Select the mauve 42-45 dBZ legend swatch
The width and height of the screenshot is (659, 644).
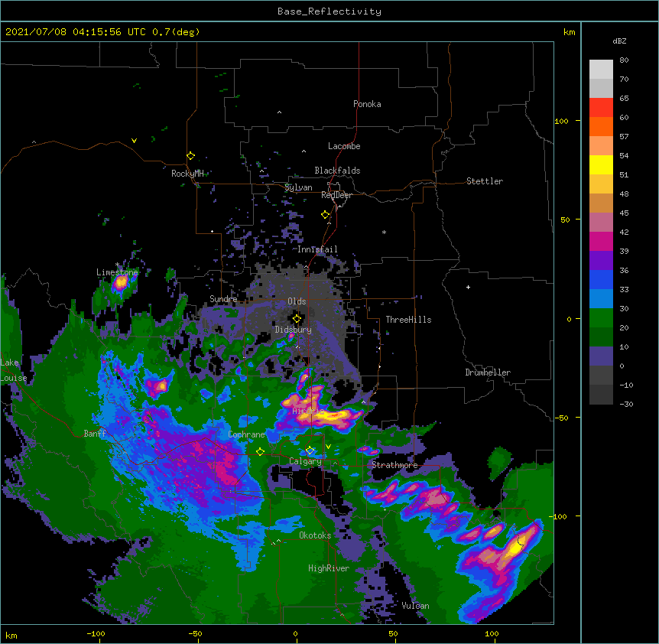601,223
